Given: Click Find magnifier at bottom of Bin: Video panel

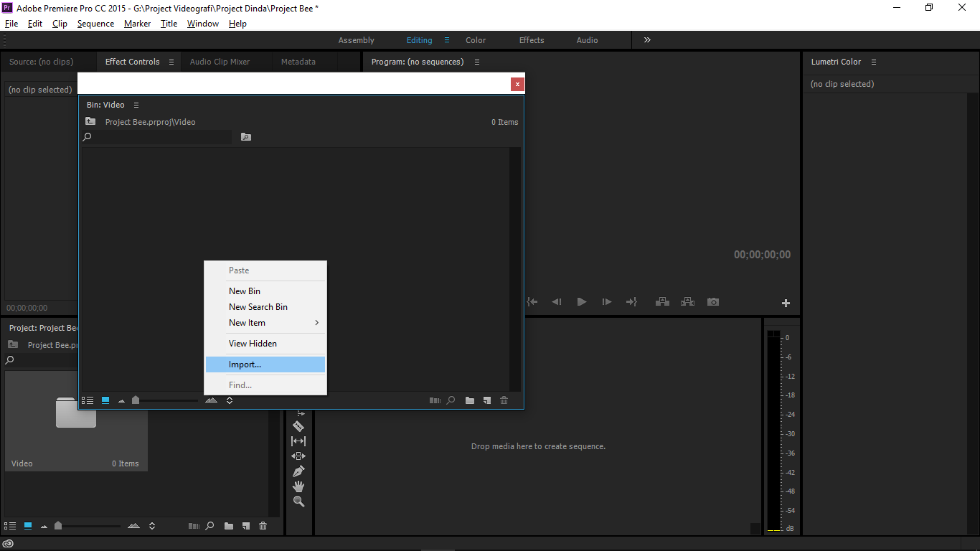Looking at the screenshot, I should 451,400.
